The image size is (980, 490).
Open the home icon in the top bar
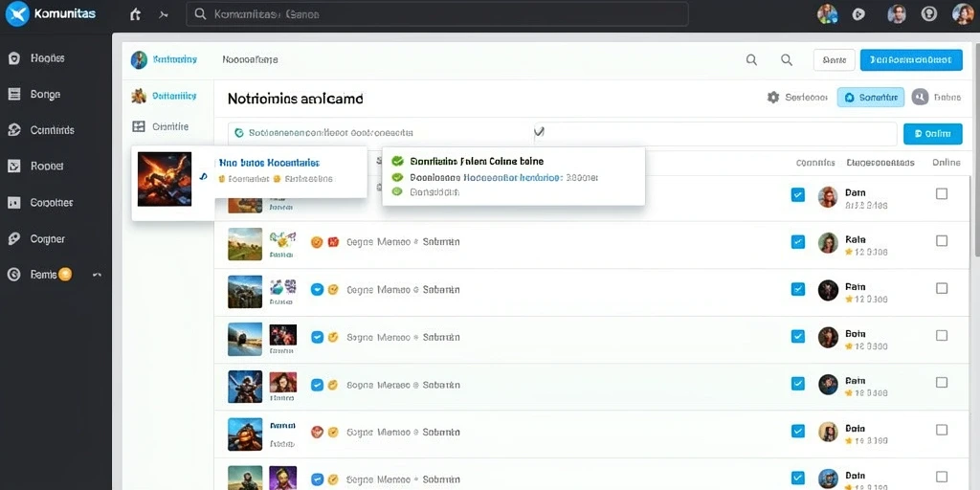135,13
